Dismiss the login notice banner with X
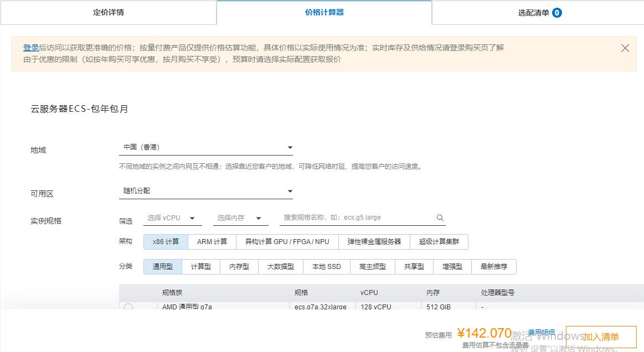Image resolution: width=644 pixels, height=352 pixels. 625,48
